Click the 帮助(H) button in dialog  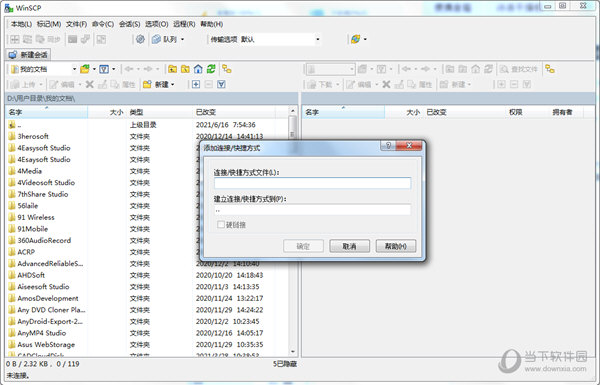click(x=396, y=246)
